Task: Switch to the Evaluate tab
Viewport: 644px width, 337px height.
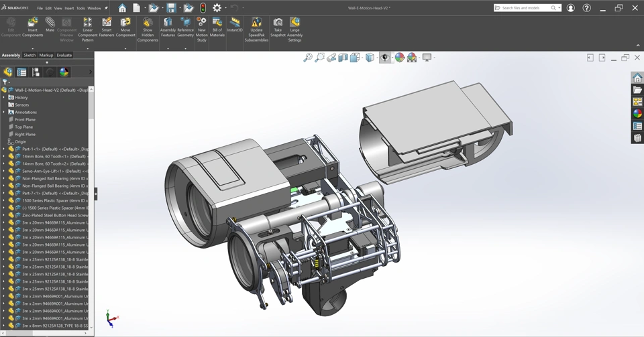Action: [64, 55]
